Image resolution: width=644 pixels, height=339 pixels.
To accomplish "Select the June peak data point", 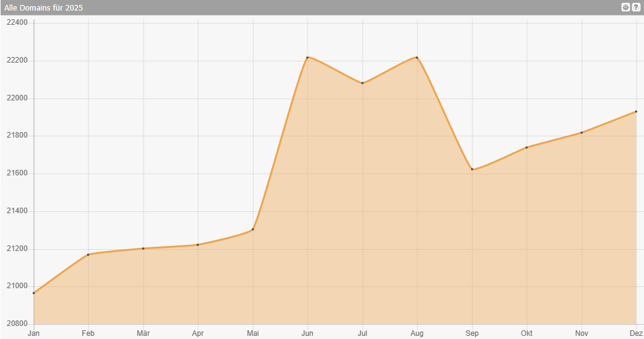I will [308, 58].
